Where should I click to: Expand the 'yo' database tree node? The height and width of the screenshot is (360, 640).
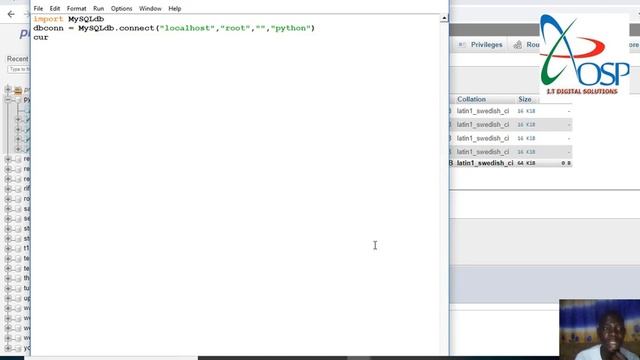click(x=8, y=348)
